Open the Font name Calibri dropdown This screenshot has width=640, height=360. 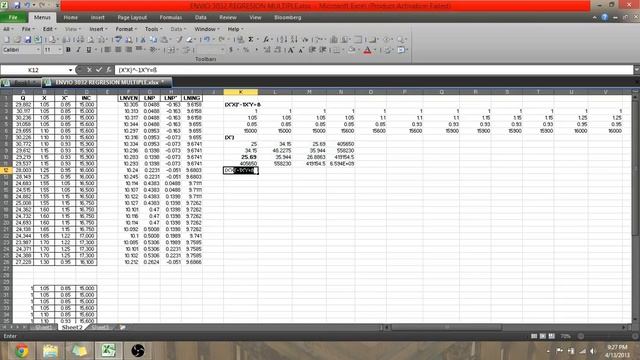(38, 50)
